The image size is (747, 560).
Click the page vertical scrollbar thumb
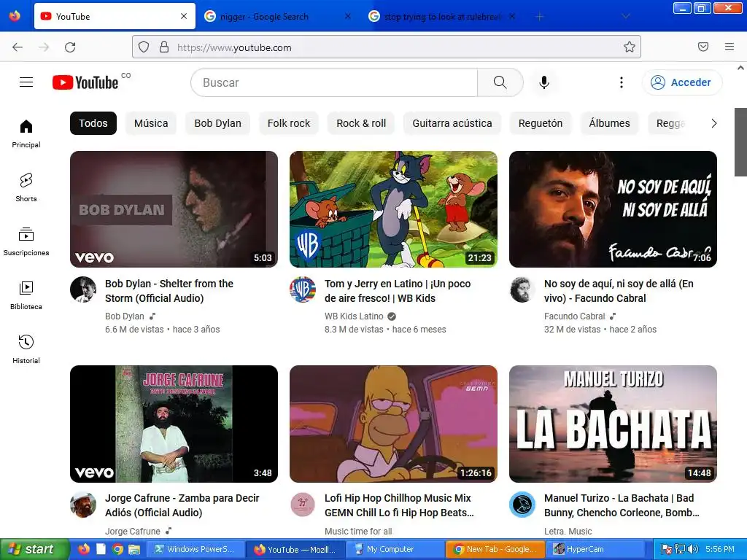click(x=741, y=142)
